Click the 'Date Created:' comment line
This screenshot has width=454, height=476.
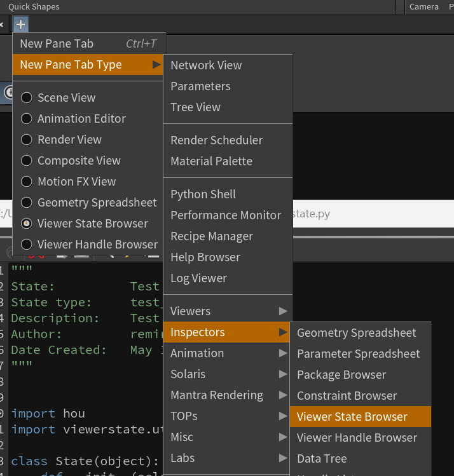click(x=59, y=350)
